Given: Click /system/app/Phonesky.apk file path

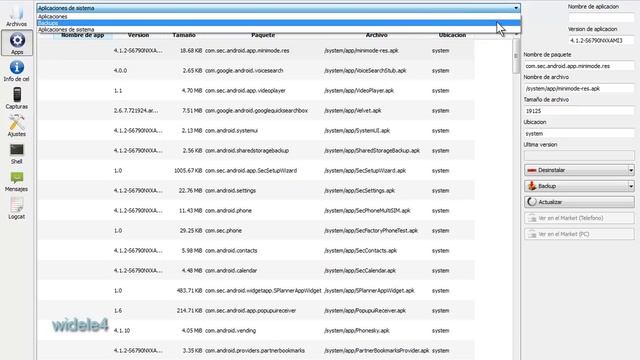Looking at the screenshot, I should tap(357, 331).
